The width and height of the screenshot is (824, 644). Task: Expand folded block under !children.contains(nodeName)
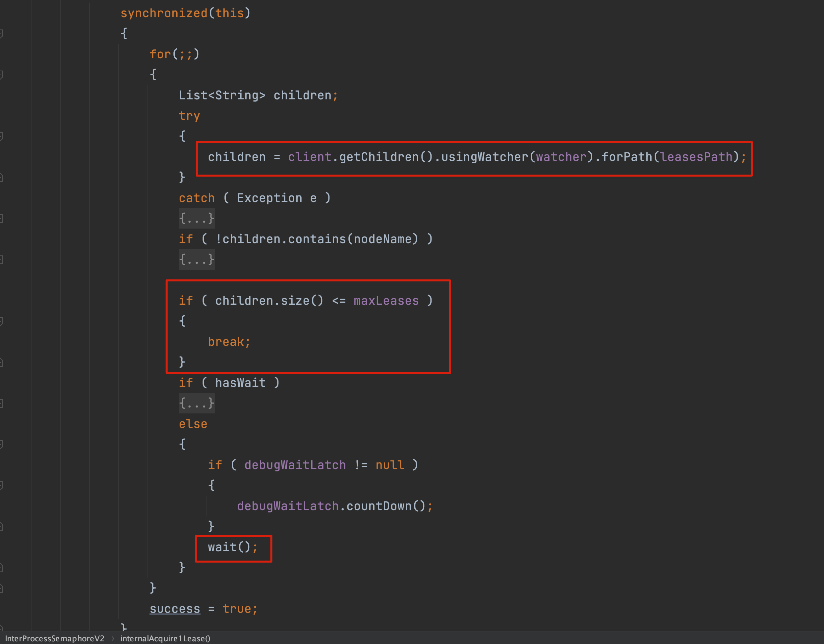[x=197, y=259]
